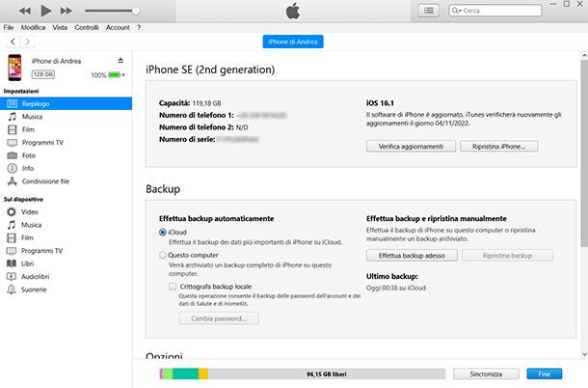Click the blue Fine button

tap(544, 374)
